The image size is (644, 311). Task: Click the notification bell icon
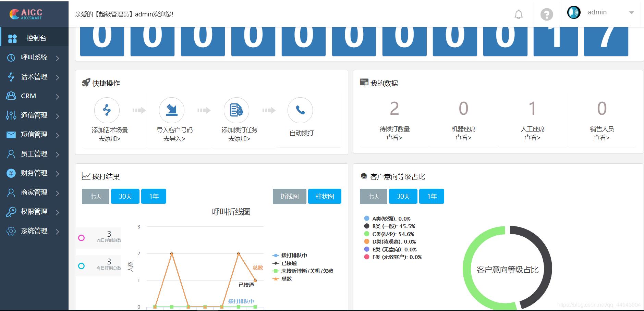point(519,14)
